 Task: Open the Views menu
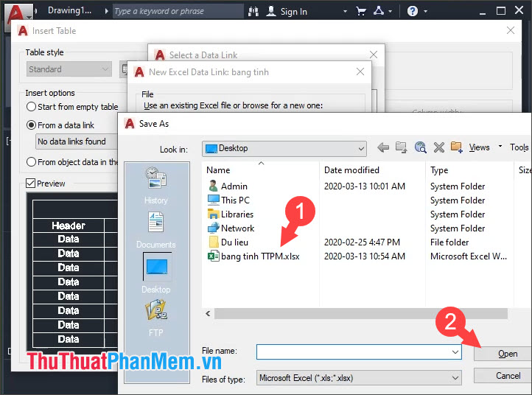(x=479, y=147)
